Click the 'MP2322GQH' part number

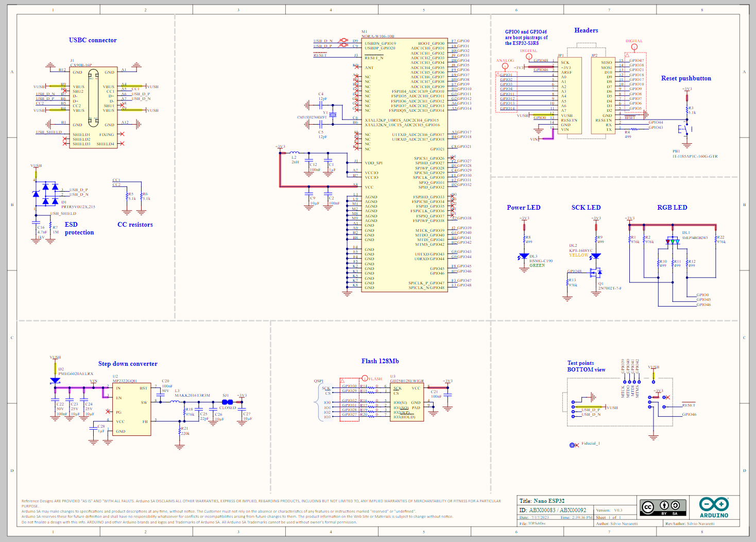pyautogui.click(x=125, y=381)
